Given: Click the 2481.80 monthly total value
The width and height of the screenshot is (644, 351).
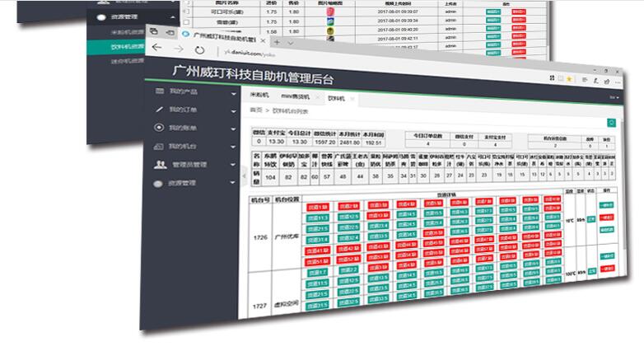Looking at the screenshot, I should click(349, 143).
